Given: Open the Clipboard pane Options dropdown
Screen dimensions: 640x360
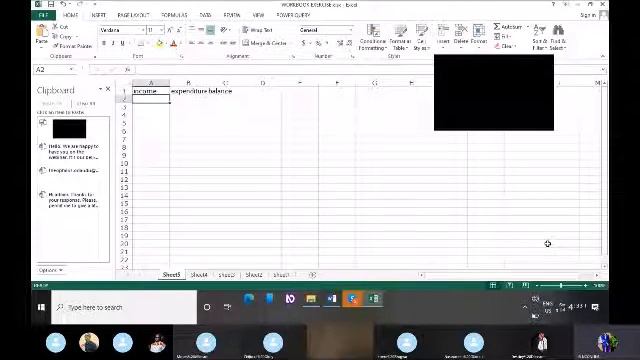Looking at the screenshot, I should [51, 270].
